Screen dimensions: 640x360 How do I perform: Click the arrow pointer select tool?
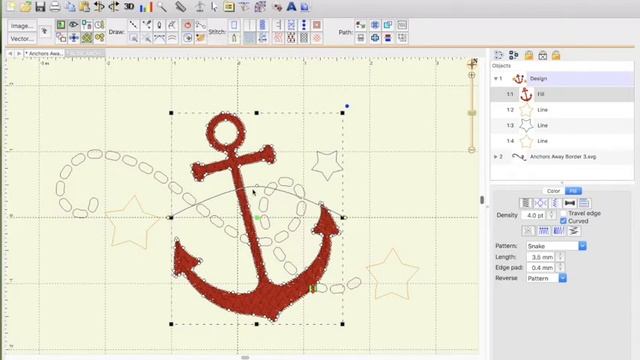coord(214,7)
